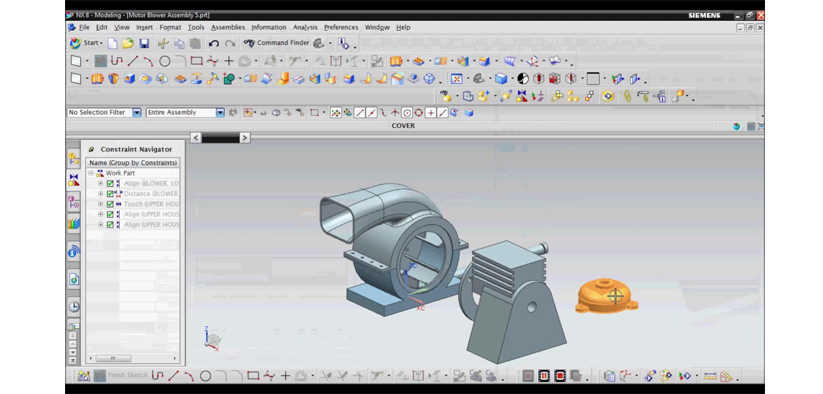The image size is (823, 394).
Task: Open the File menu
Action: (x=84, y=27)
